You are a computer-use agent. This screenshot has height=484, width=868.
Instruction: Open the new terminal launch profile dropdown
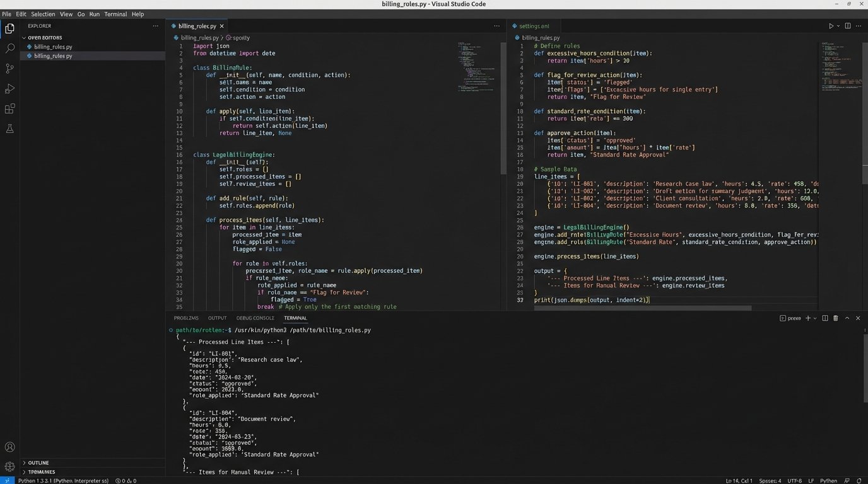(x=816, y=318)
